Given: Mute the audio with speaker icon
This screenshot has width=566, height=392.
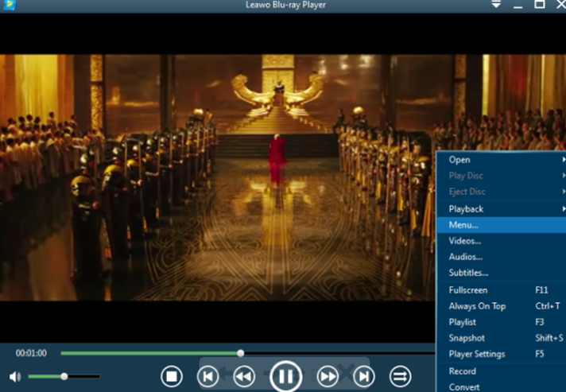Looking at the screenshot, I should [15, 376].
